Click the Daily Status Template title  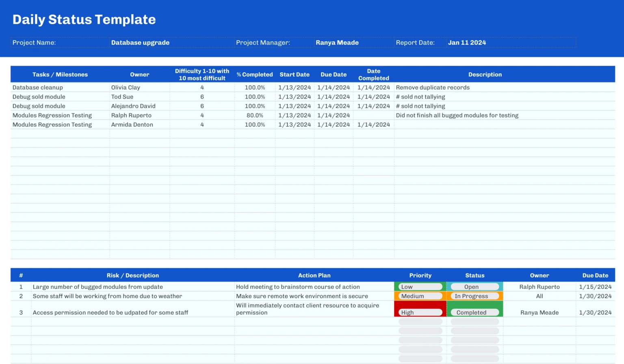[x=84, y=19]
